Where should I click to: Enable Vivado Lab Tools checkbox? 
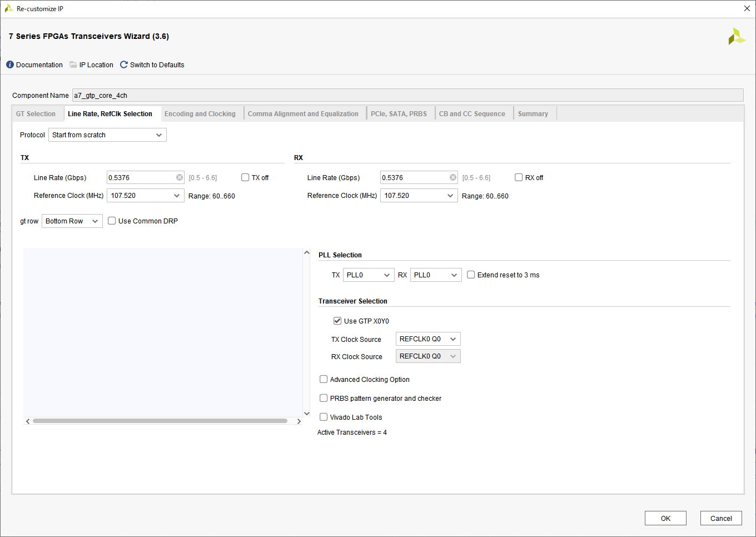(324, 417)
